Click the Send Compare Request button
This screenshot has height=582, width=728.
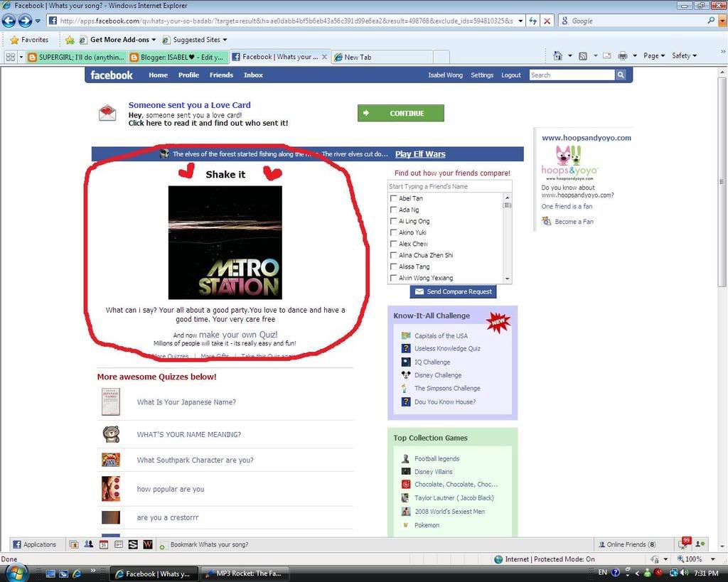tap(452, 291)
